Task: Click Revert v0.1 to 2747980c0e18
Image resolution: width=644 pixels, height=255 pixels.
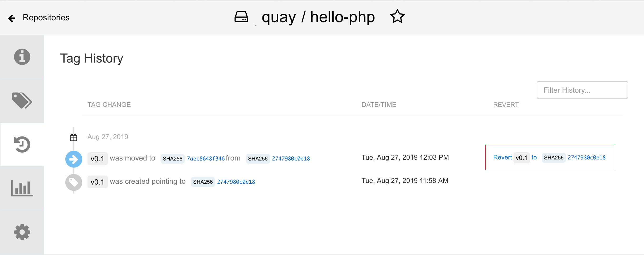Action: pyautogui.click(x=503, y=157)
